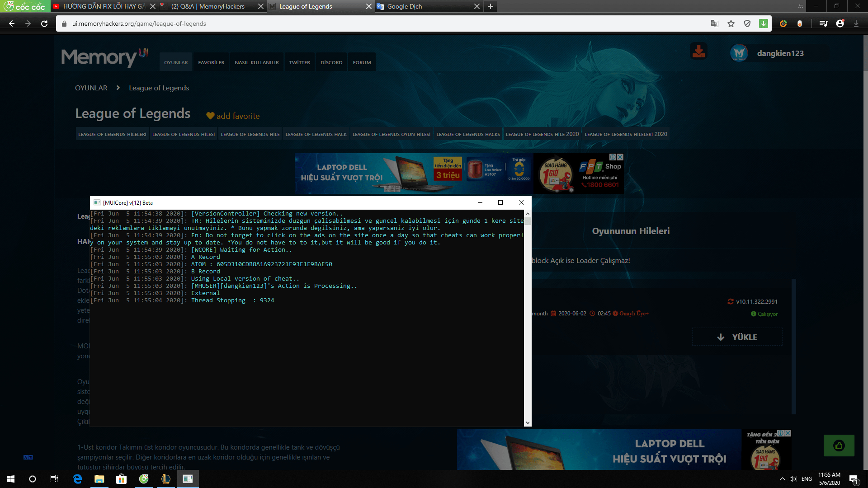Click the Google Translate icon in address bar

pyautogui.click(x=715, y=23)
